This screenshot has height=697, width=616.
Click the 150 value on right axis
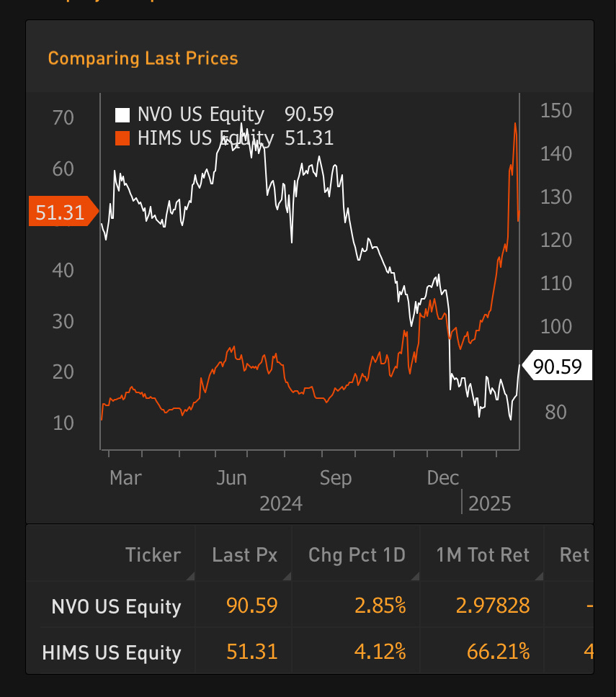click(556, 111)
